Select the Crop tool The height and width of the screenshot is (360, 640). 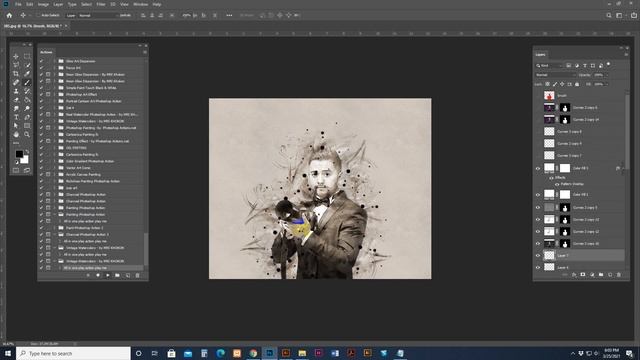pyautogui.click(x=16, y=74)
